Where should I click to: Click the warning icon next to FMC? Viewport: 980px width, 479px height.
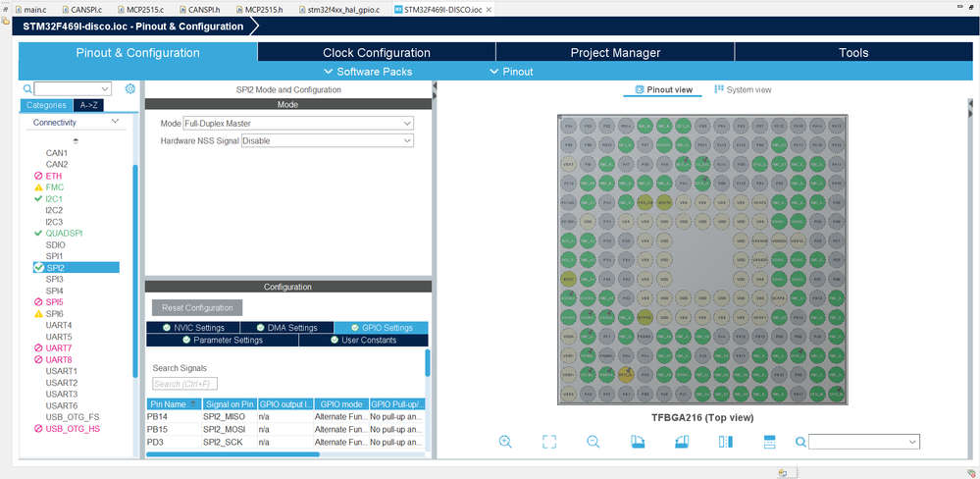39,186
